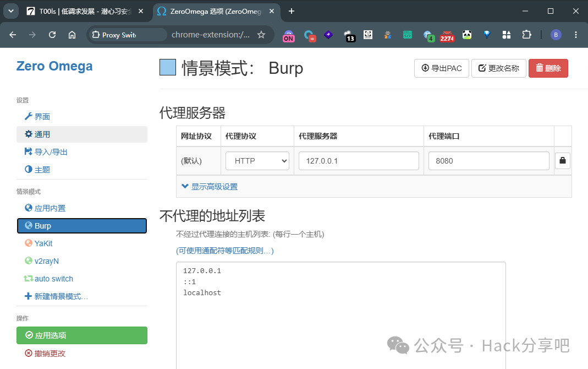The image size is (588, 369).
Task: Select the Burp profile in sidebar
Action: [82, 226]
